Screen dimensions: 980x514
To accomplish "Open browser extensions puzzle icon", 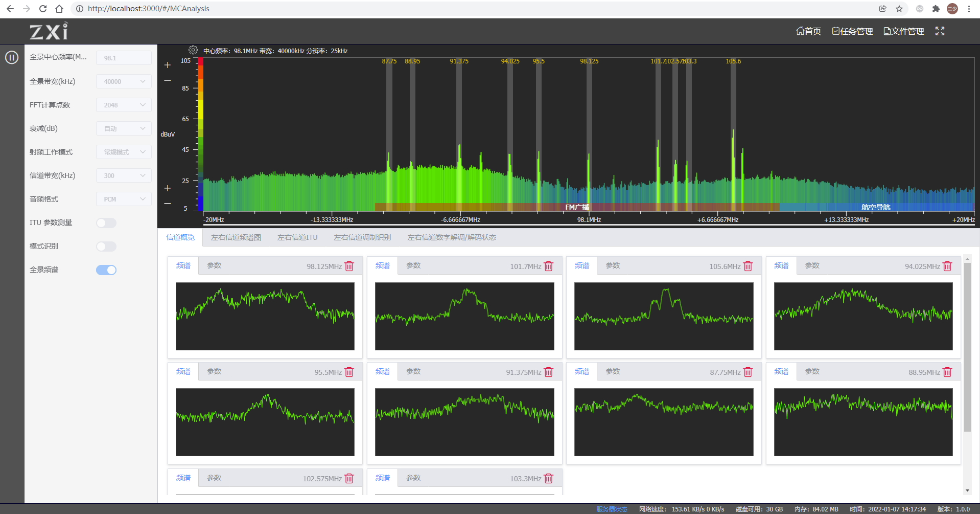I will pos(936,9).
